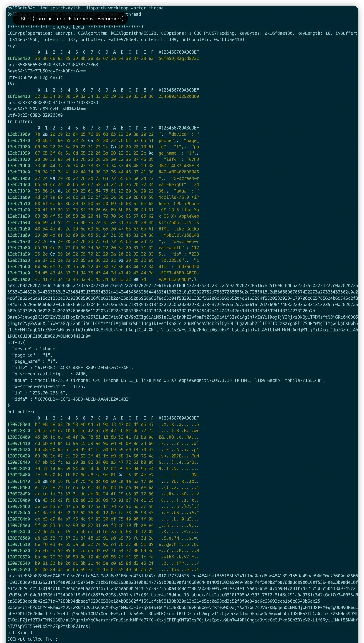Select out-buffer address '1309784d0'
Image resolution: width=364 pixels, height=643 pixels.
[x=19, y=519]
